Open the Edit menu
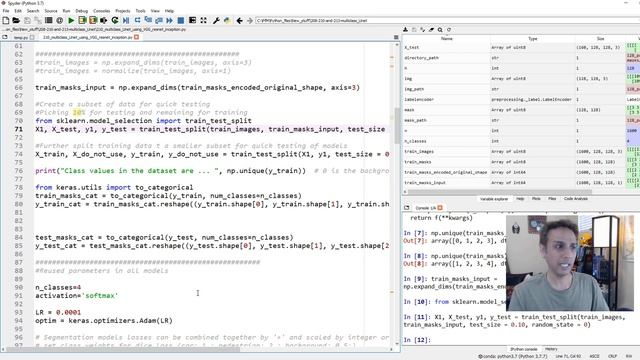This screenshot has width=640, height=360. click(18, 11)
